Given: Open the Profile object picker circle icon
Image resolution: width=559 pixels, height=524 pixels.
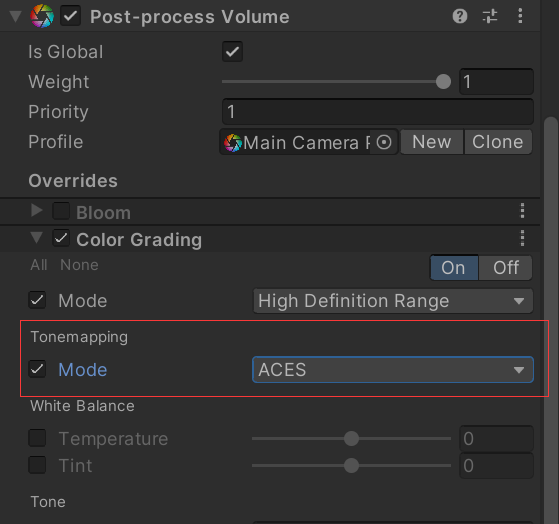Looking at the screenshot, I should 384,142.
